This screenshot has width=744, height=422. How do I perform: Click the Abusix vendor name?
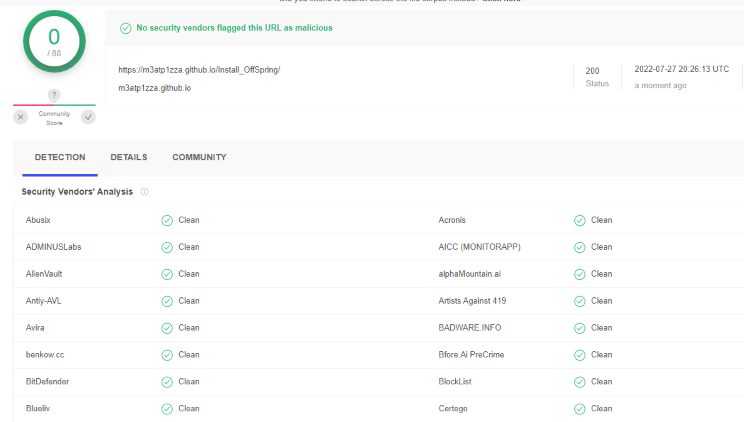click(38, 220)
